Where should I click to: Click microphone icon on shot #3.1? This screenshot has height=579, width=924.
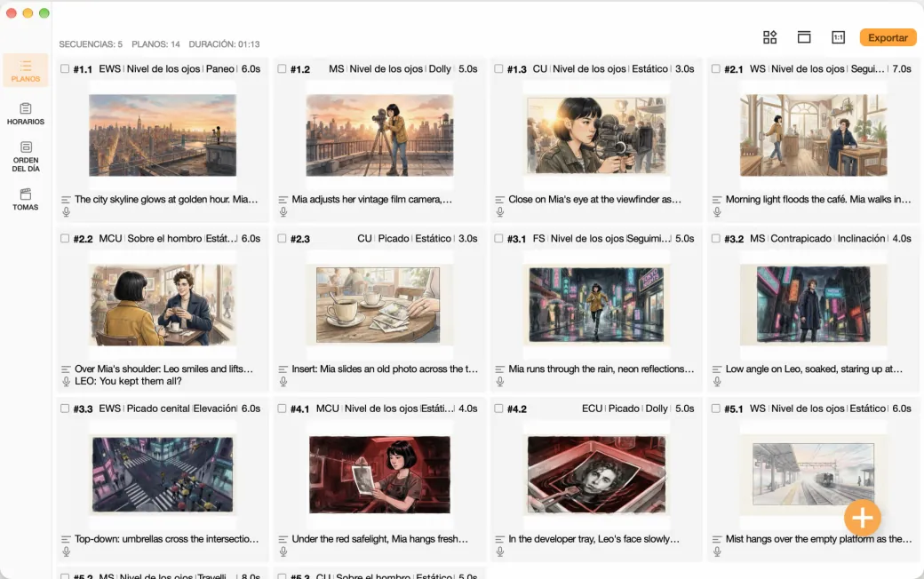(499, 381)
